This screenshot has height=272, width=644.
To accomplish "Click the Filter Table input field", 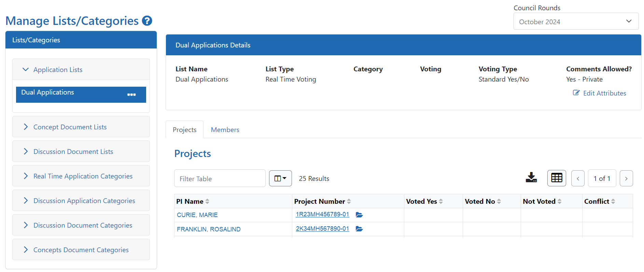I will coord(220,178).
